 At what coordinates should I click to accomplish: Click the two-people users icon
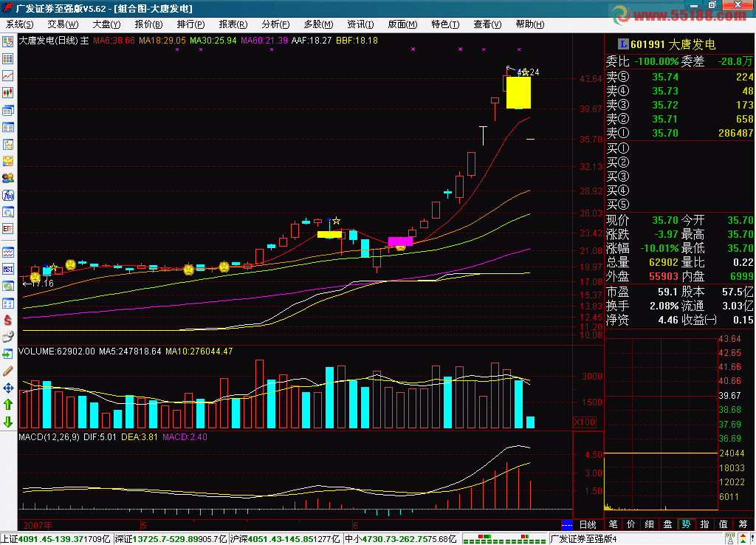point(7,178)
